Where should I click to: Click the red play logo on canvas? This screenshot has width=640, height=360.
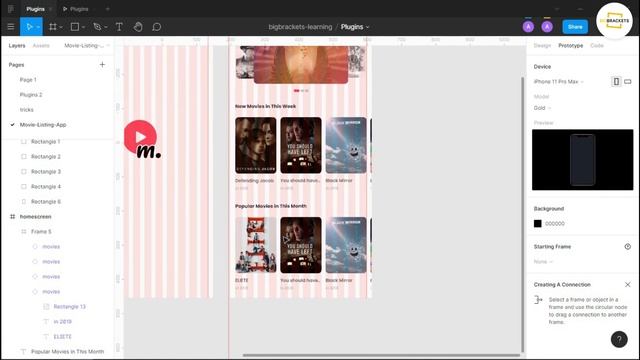pyautogui.click(x=140, y=137)
